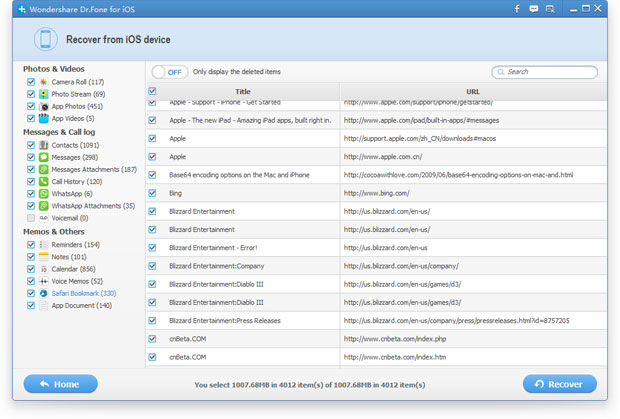Click the register search icon in title bar
The height and width of the screenshot is (419, 620).
(x=550, y=9)
